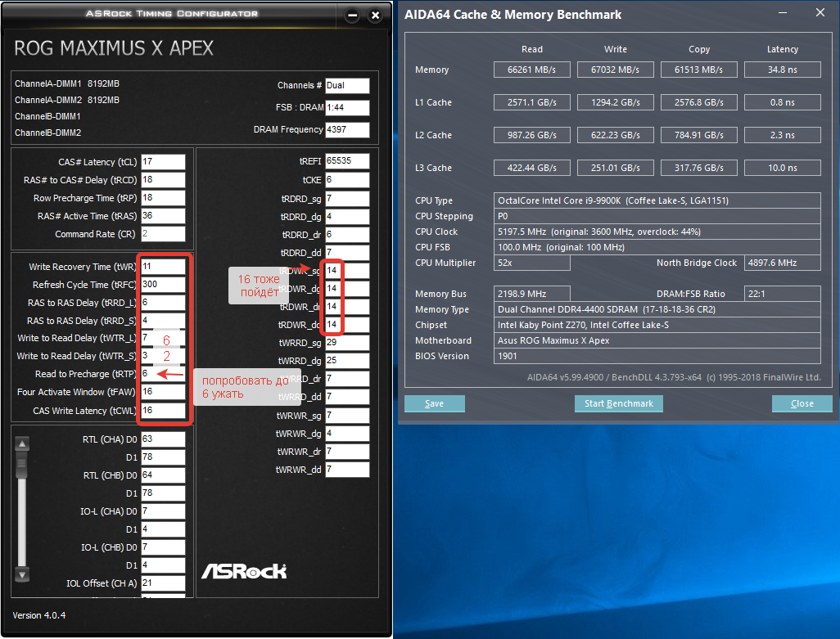Click the scroll up arrow in RTL panel
Viewport: 840px width, 639px height.
[22, 443]
